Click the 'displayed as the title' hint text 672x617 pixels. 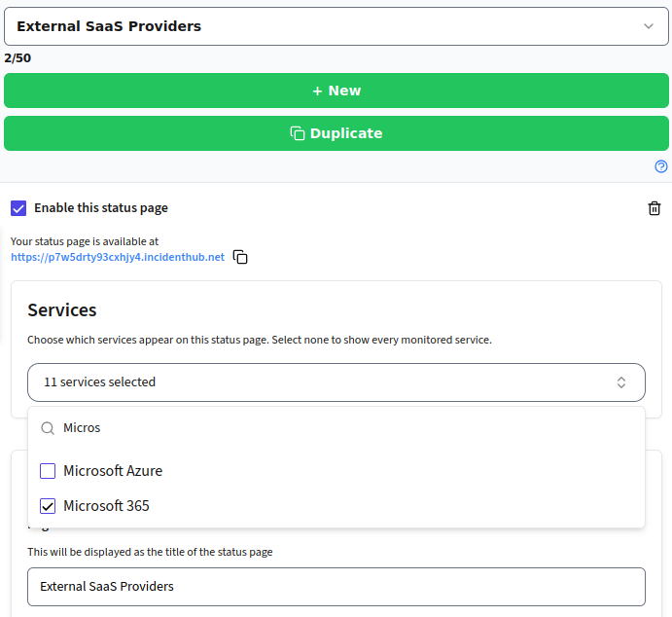(150, 552)
